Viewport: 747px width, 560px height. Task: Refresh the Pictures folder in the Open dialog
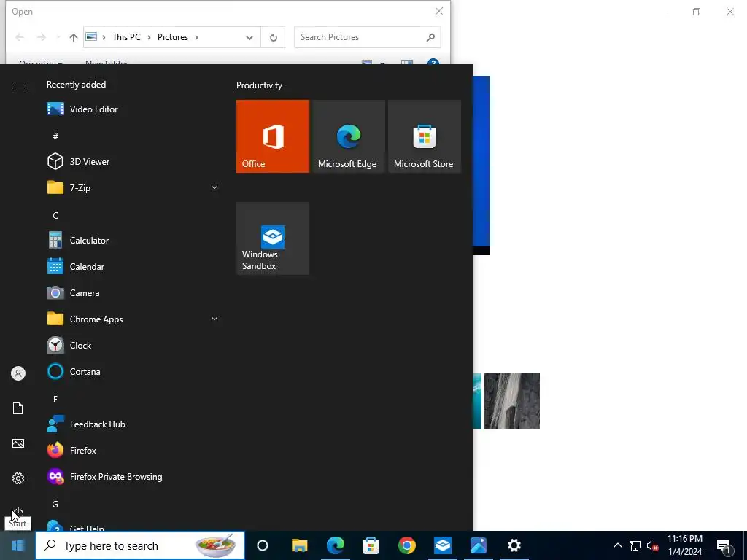(273, 37)
